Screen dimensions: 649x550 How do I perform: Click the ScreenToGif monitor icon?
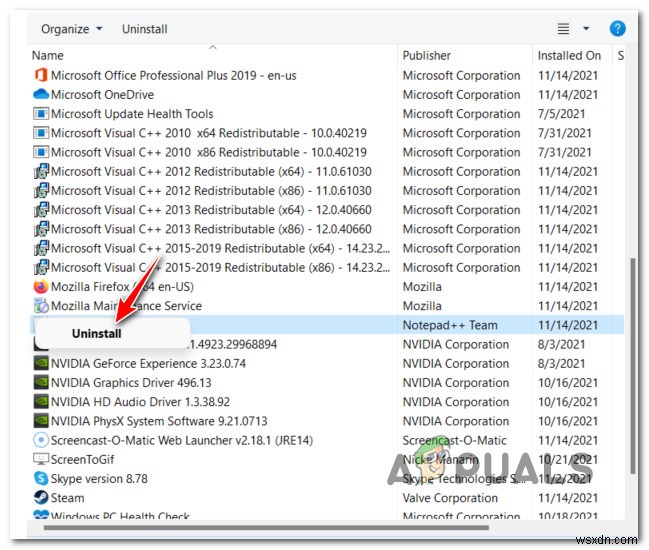click(41, 459)
